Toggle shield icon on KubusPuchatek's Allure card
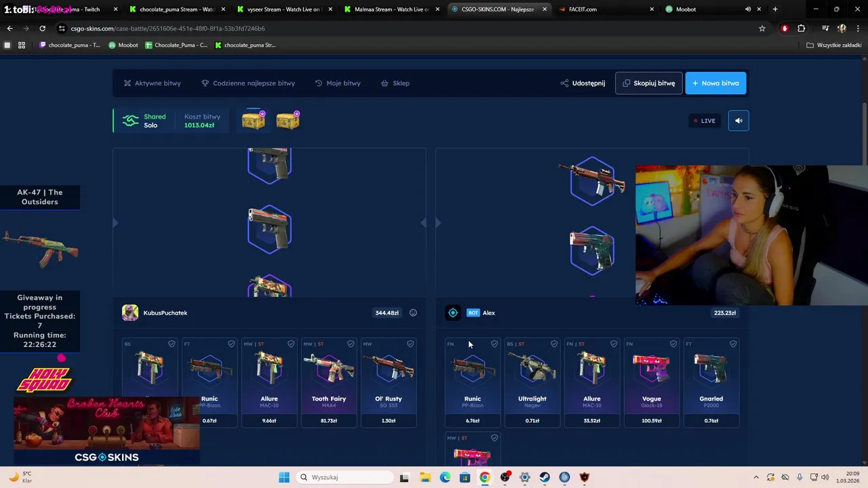 [x=291, y=344]
